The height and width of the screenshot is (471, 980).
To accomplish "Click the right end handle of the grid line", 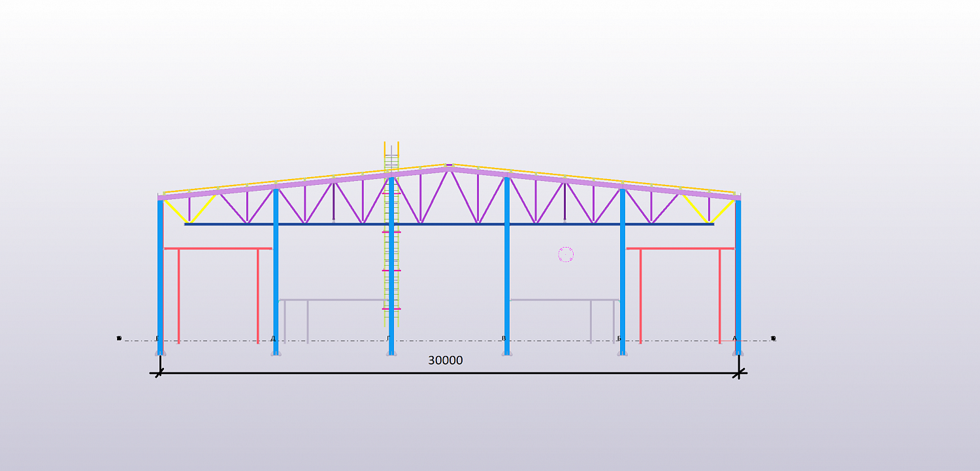I will click(773, 338).
